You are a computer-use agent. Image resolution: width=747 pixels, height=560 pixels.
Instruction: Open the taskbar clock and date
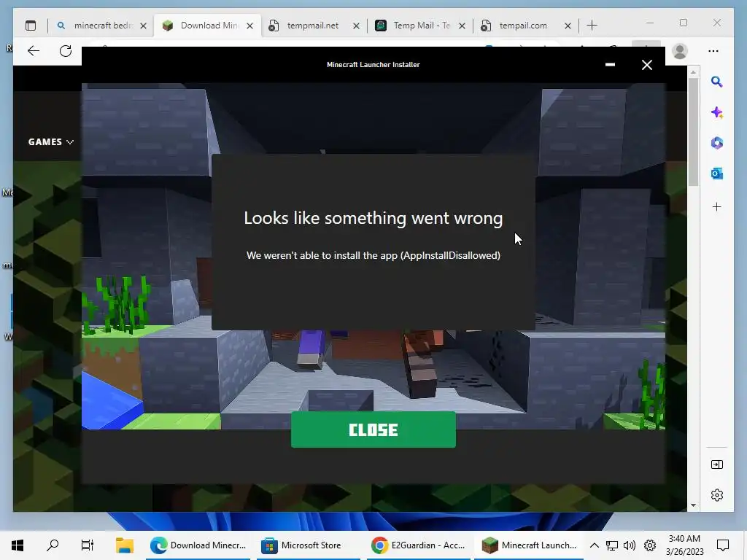(684, 545)
